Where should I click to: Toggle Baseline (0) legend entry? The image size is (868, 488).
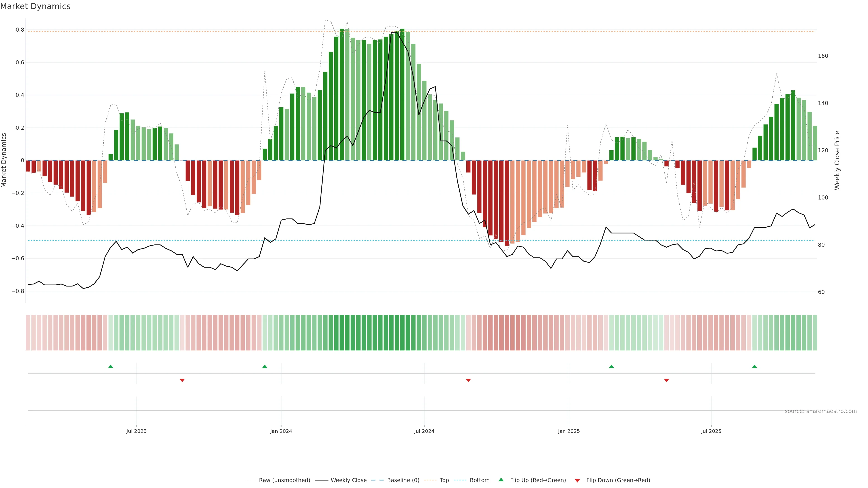(403, 480)
